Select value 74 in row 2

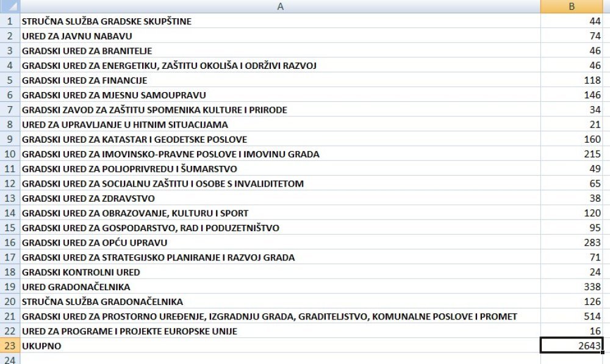point(572,36)
